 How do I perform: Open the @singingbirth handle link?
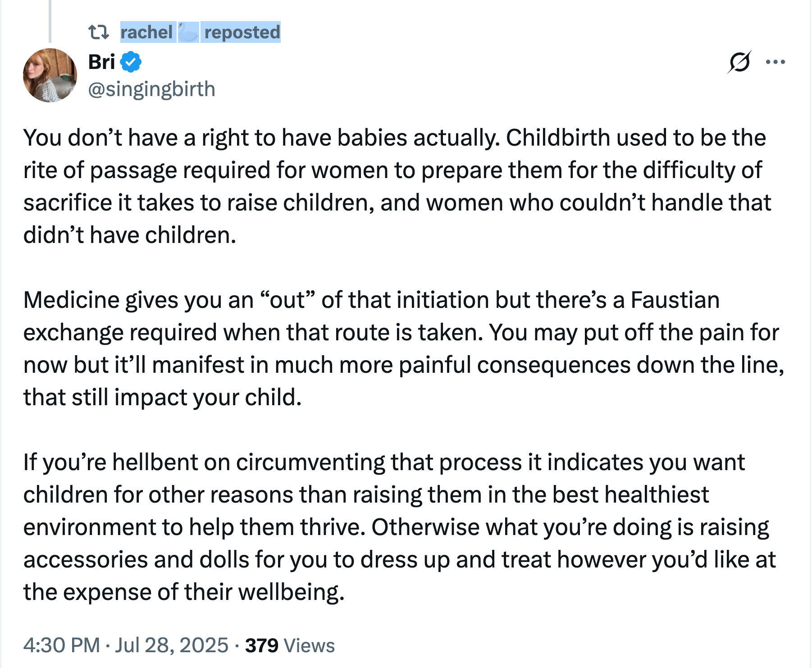[x=152, y=89]
